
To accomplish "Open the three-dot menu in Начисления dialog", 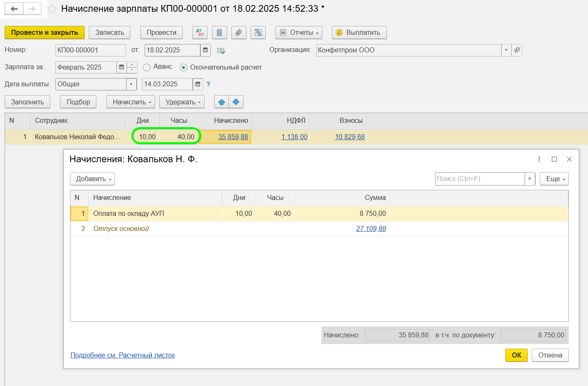I will point(539,159).
